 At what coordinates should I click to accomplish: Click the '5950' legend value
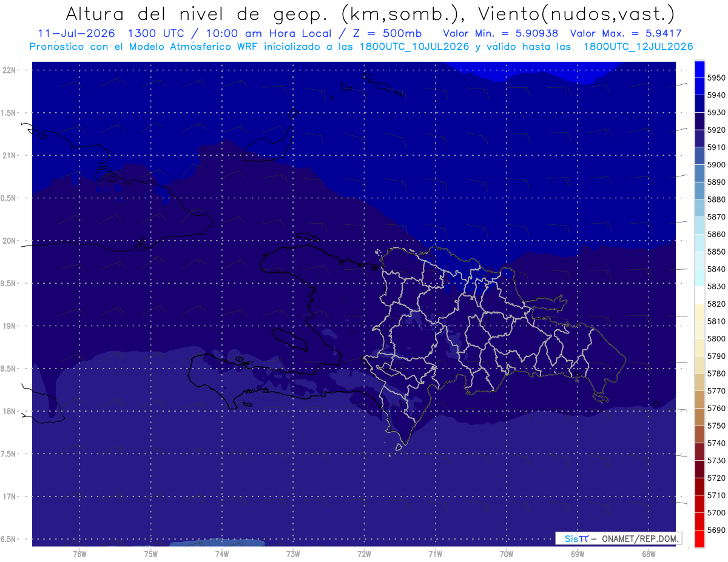[716, 78]
